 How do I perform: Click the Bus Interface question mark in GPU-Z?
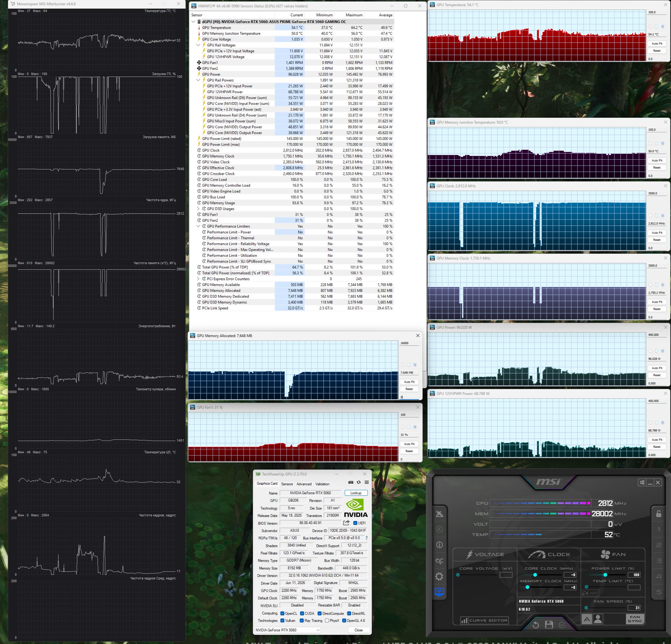[x=366, y=538]
